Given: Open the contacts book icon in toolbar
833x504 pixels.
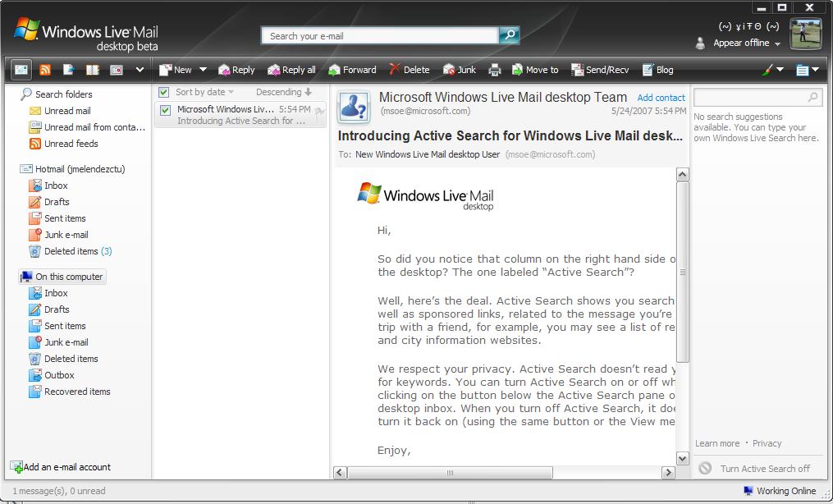Looking at the screenshot, I should [x=93, y=70].
